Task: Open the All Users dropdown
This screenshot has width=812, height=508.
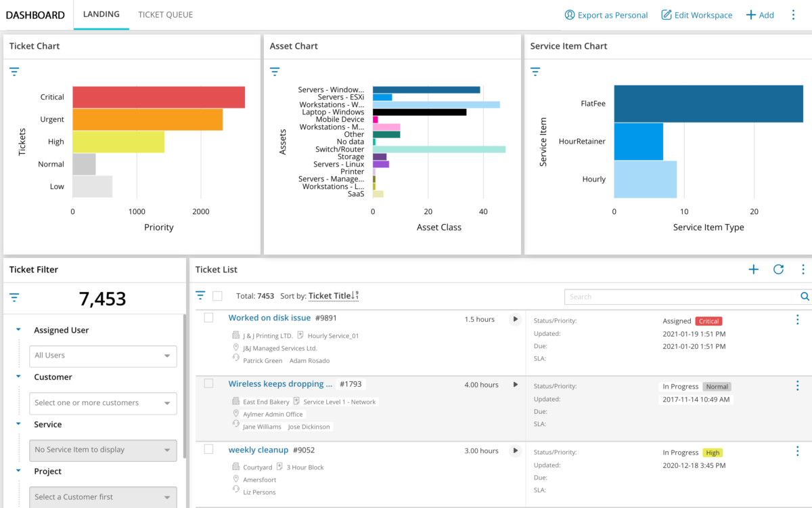Action: pos(103,356)
